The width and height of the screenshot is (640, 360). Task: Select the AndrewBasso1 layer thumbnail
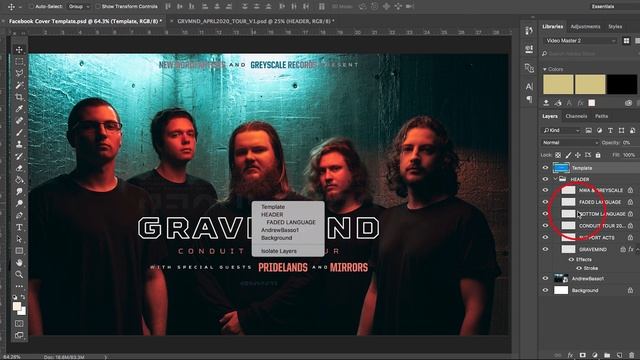(x=561, y=278)
